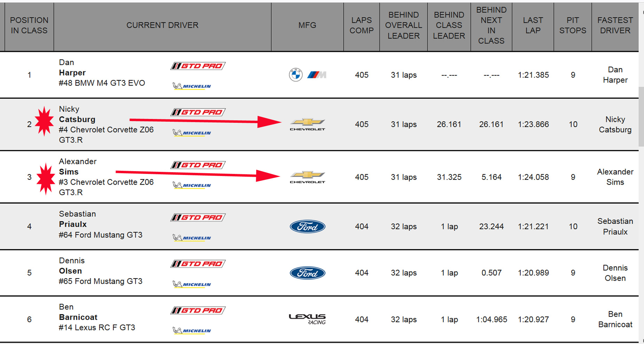Click red star beside Alexander Sims
The height and width of the screenshot is (344, 644).
tap(46, 178)
